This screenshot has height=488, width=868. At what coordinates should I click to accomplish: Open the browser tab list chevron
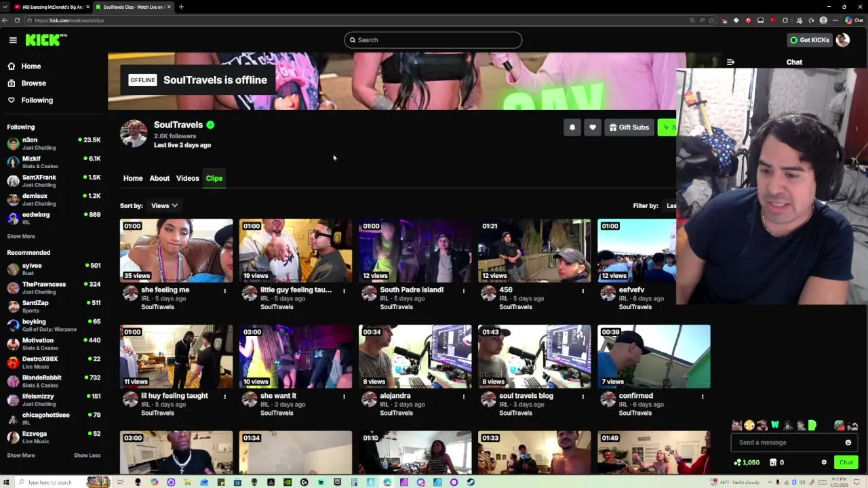point(5,7)
